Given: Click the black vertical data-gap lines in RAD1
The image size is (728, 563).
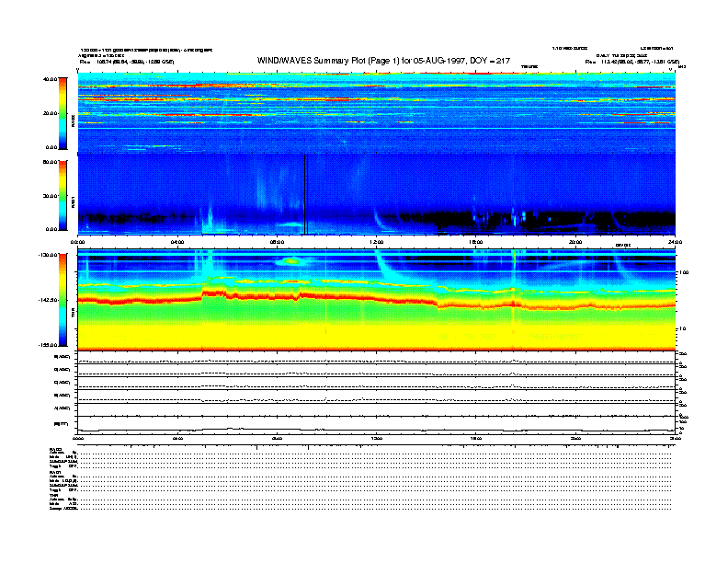Looking at the screenshot, I should click(x=306, y=194).
